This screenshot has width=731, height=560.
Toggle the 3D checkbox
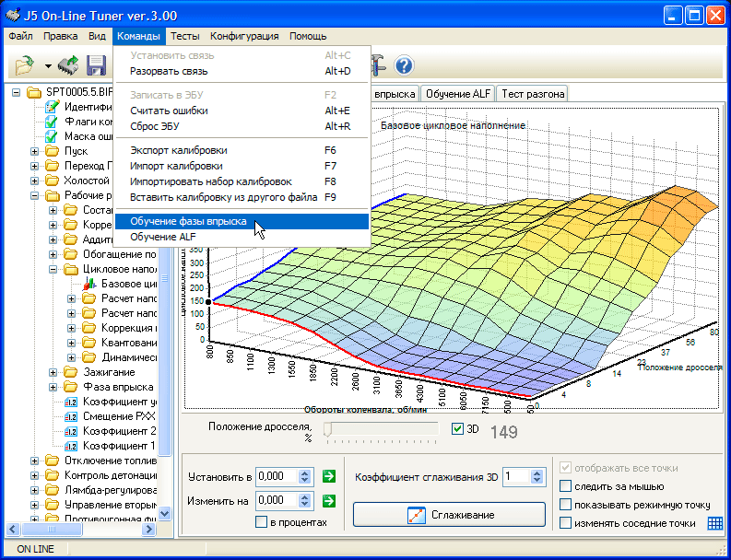458,428
